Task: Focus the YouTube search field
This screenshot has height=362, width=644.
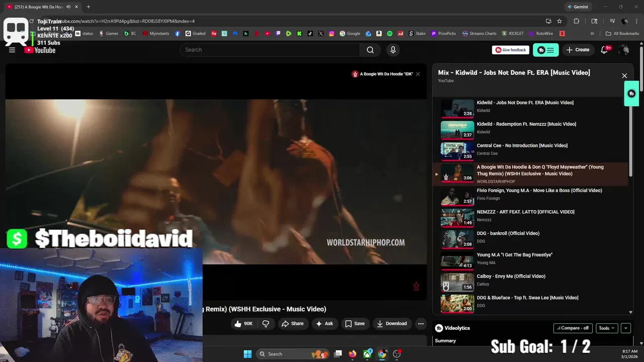Action: pyautogui.click(x=270, y=50)
